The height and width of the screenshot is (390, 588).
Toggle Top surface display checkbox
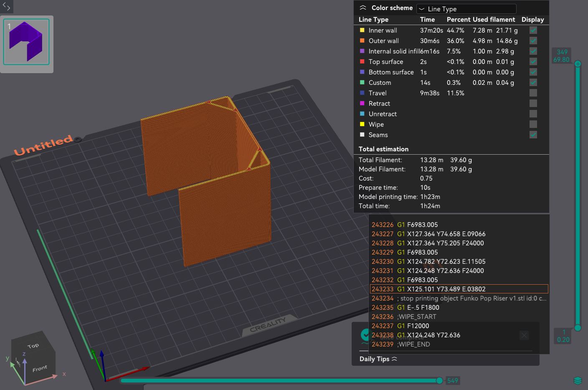click(x=533, y=61)
